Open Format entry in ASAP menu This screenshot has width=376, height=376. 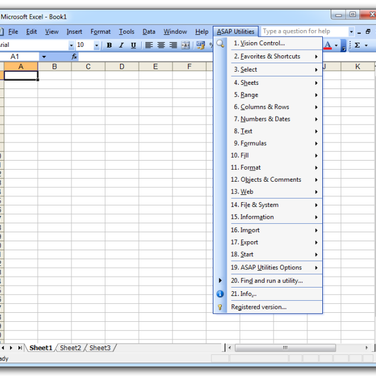point(274,168)
